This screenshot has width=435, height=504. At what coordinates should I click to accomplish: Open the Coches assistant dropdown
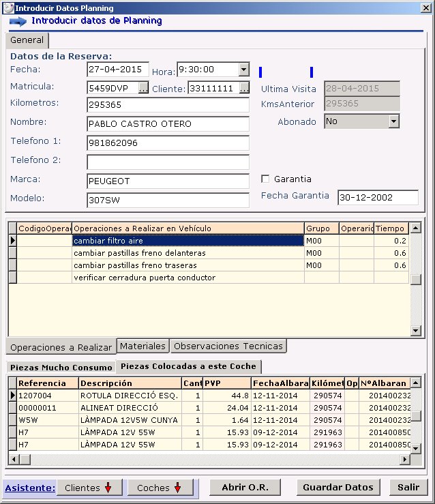pos(160,488)
